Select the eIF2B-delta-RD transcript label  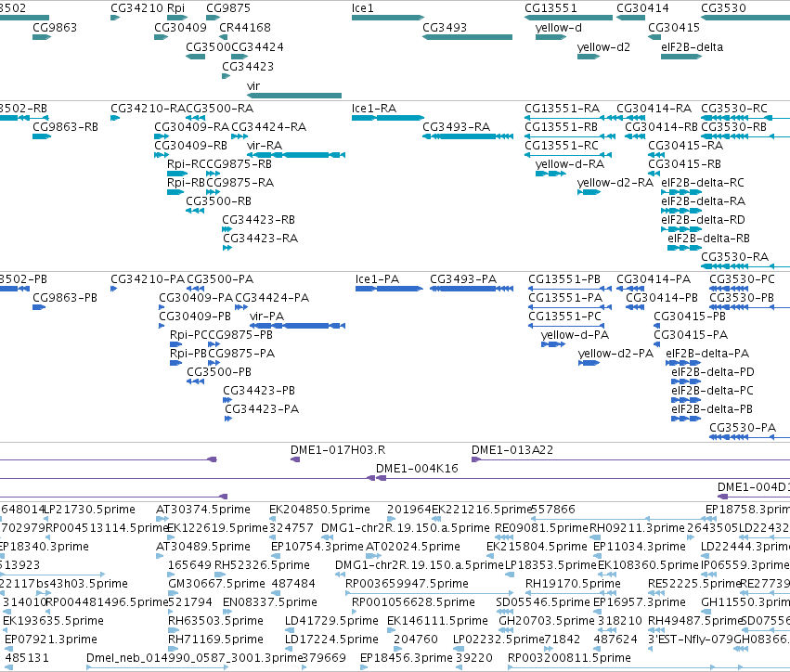[703, 220]
